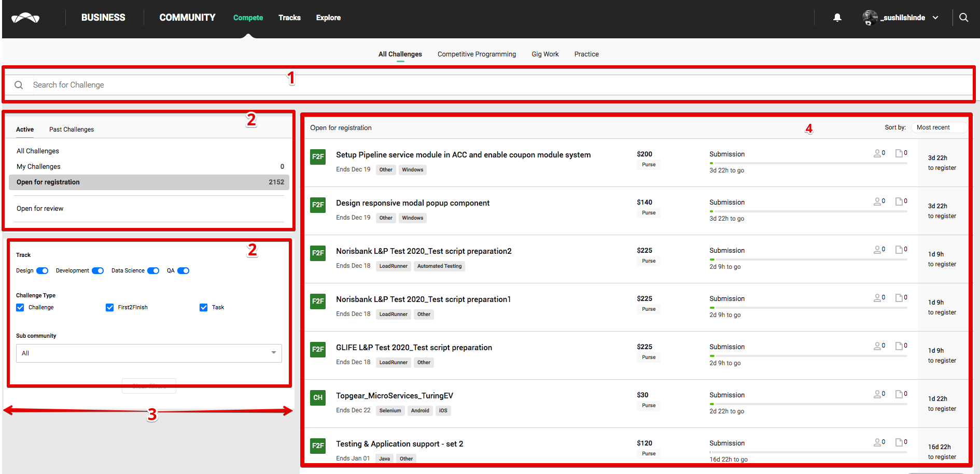
Task: Toggle the Development track switch
Action: 98,270
